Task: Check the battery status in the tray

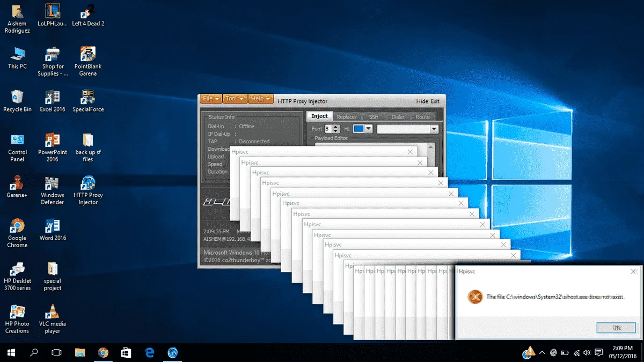Action: [x=565, y=352]
